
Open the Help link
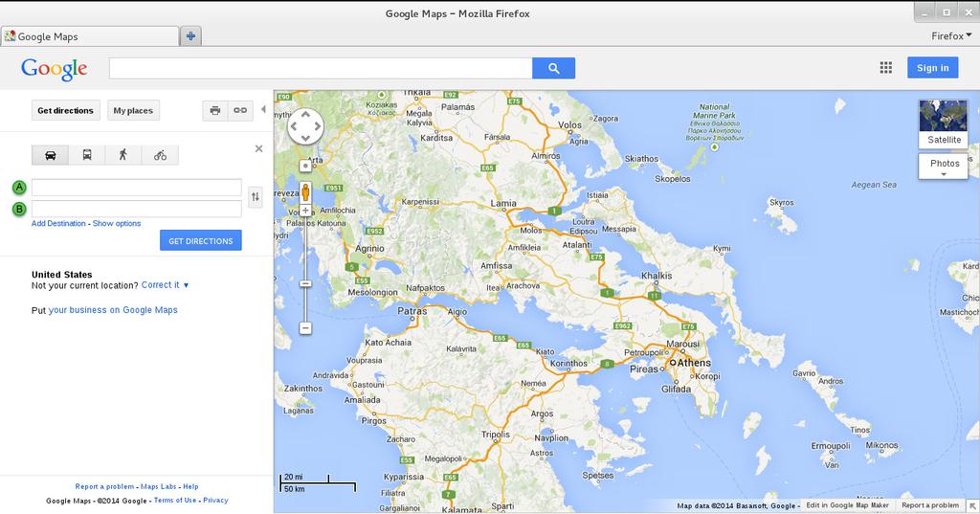[190, 486]
